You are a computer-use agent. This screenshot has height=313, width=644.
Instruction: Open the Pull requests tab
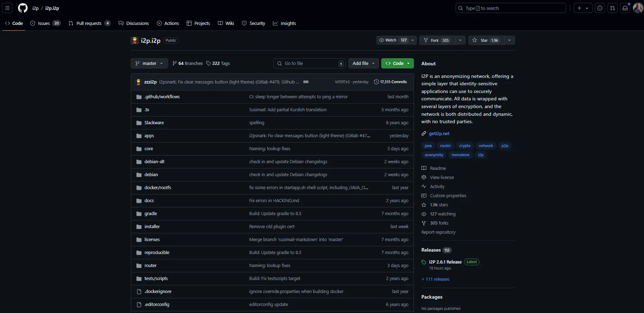tap(89, 23)
